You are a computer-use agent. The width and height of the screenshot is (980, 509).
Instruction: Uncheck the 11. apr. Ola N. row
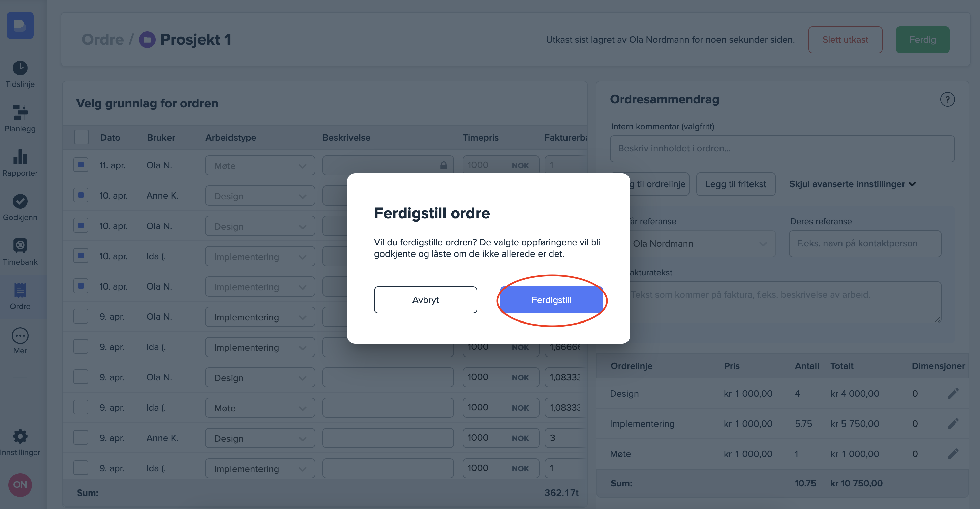click(81, 165)
